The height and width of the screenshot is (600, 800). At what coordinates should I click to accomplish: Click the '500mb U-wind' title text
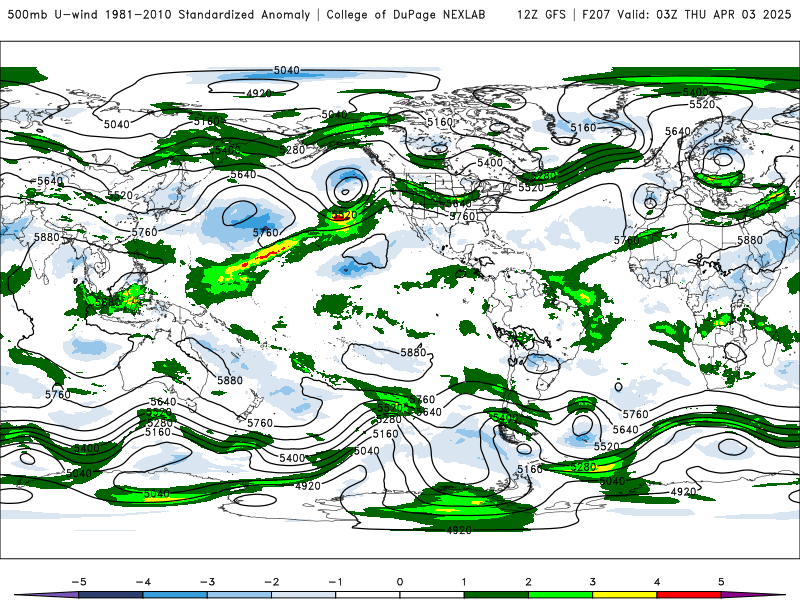54,14
